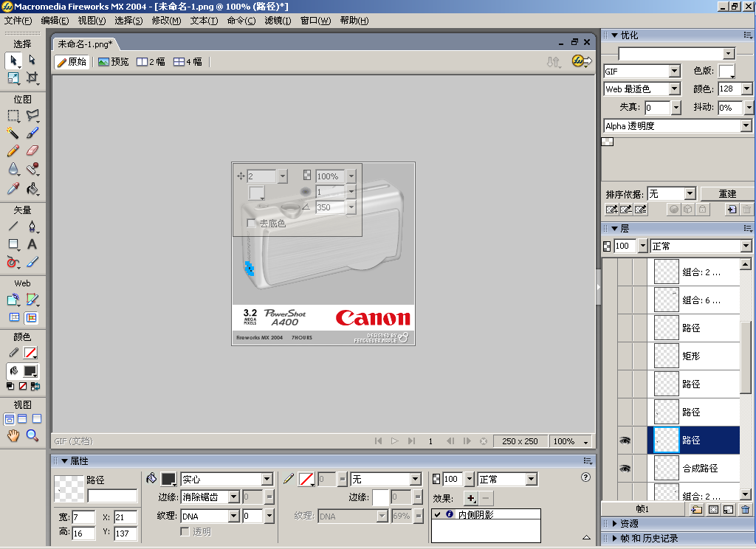Select the Subselection tool

tap(32, 61)
